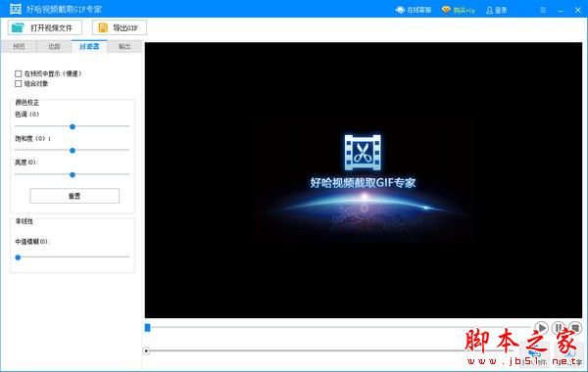The height and width of the screenshot is (372, 588).
Task: Click the lower range track start marker
Action: 146,351
